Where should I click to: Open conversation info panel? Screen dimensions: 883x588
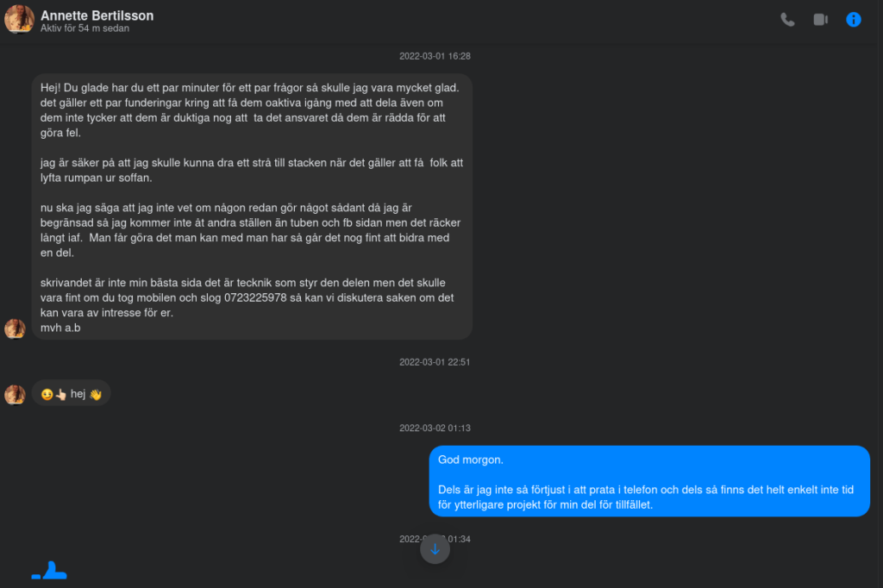click(x=853, y=20)
